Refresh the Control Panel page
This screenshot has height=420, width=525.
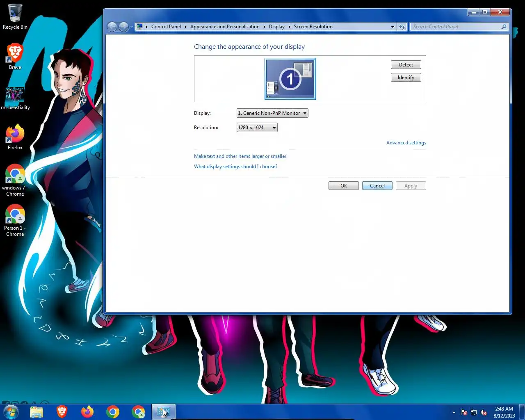coord(402,27)
